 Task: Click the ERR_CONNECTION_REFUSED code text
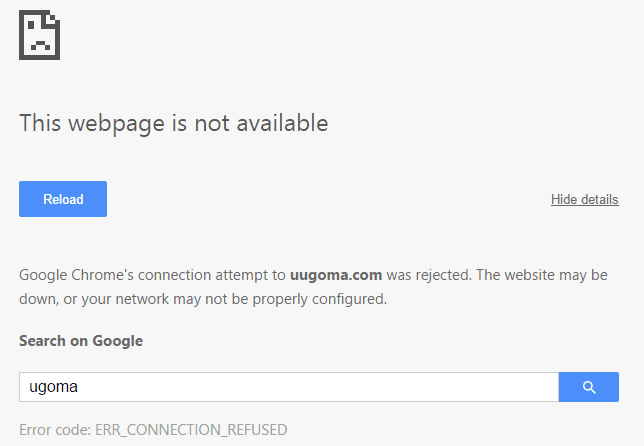191,430
